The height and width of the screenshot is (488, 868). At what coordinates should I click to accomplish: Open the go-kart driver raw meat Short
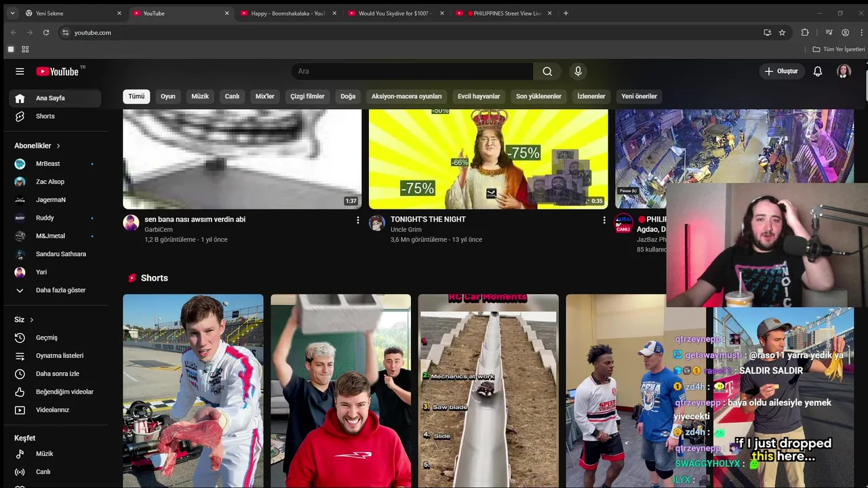click(x=193, y=391)
